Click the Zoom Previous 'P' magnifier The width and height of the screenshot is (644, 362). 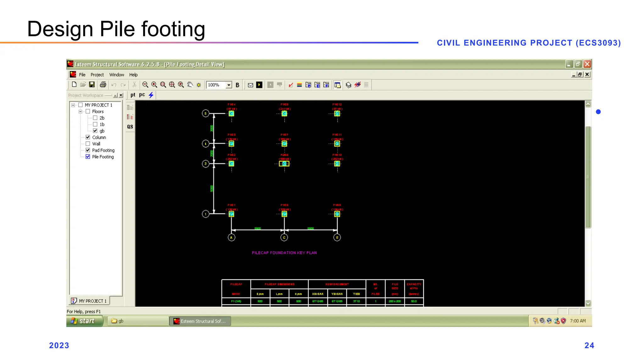(x=181, y=85)
